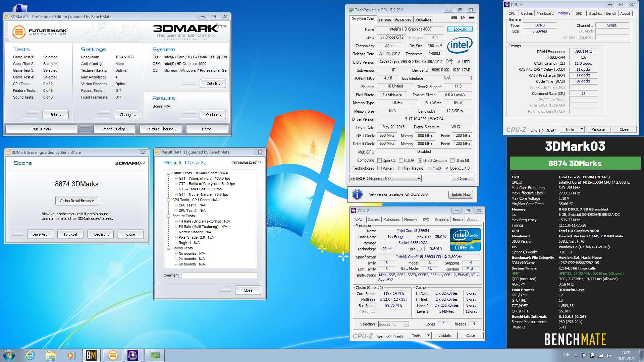Click the GPU-Z screenshot camera icon
Viewport: 644px width, 362px height.
pyautogui.click(x=454, y=18)
